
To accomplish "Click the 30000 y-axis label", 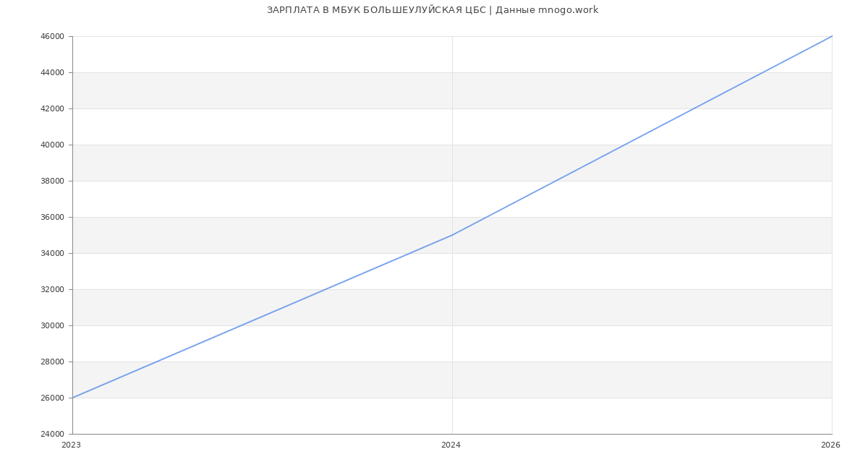I will [52, 325].
